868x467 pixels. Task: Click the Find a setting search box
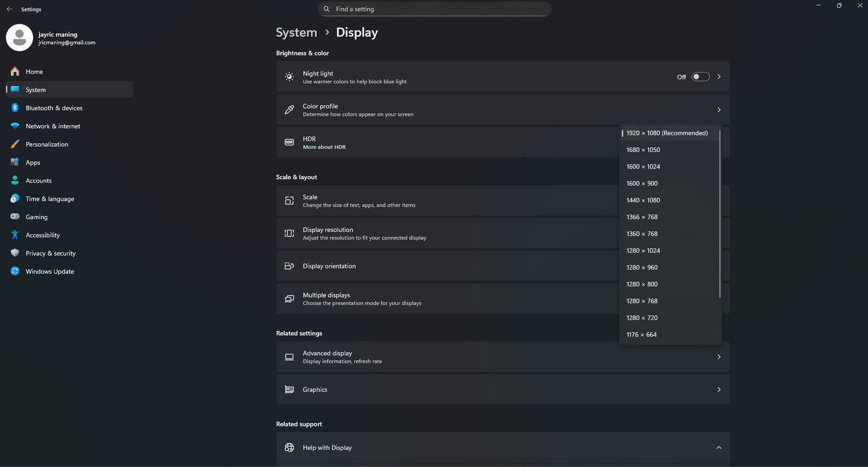tap(435, 9)
